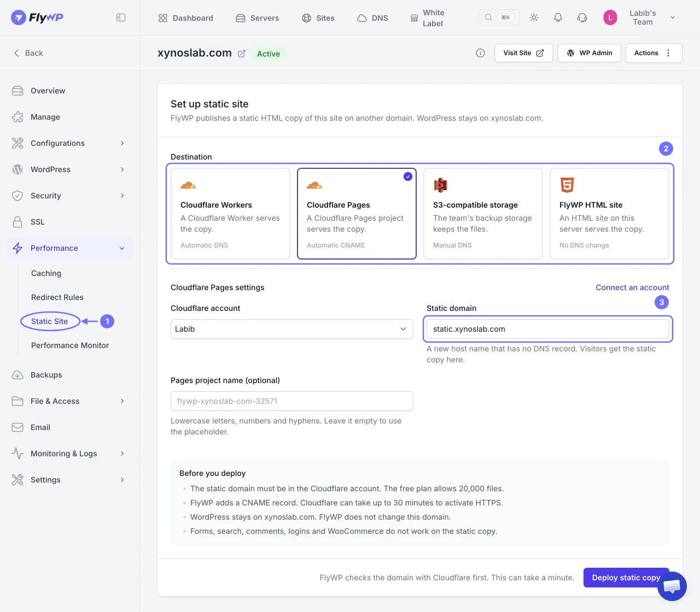Open Cloudflare account dropdown
Image resolution: width=700 pixels, height=612 pixels.
click(292, 329)
